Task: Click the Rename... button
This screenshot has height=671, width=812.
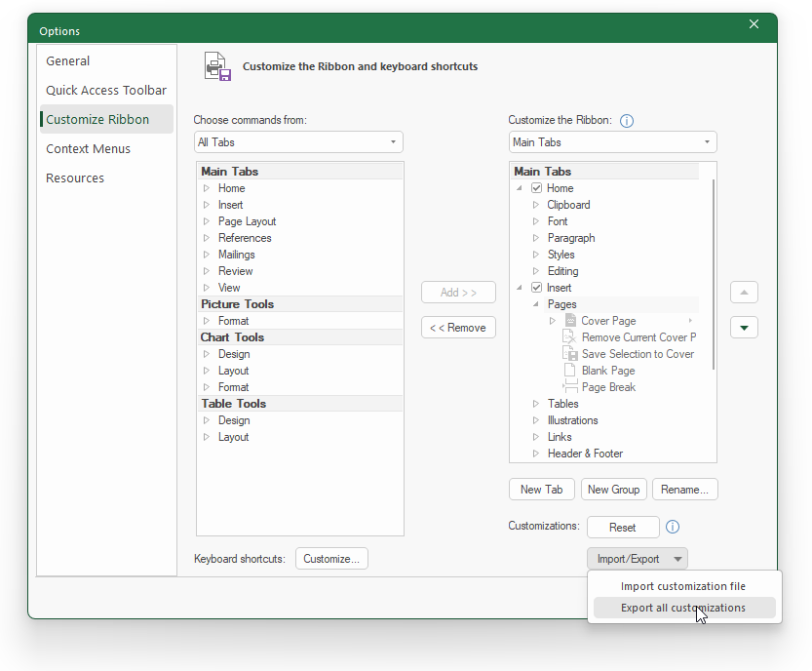Action: click(x=685, y=490)
